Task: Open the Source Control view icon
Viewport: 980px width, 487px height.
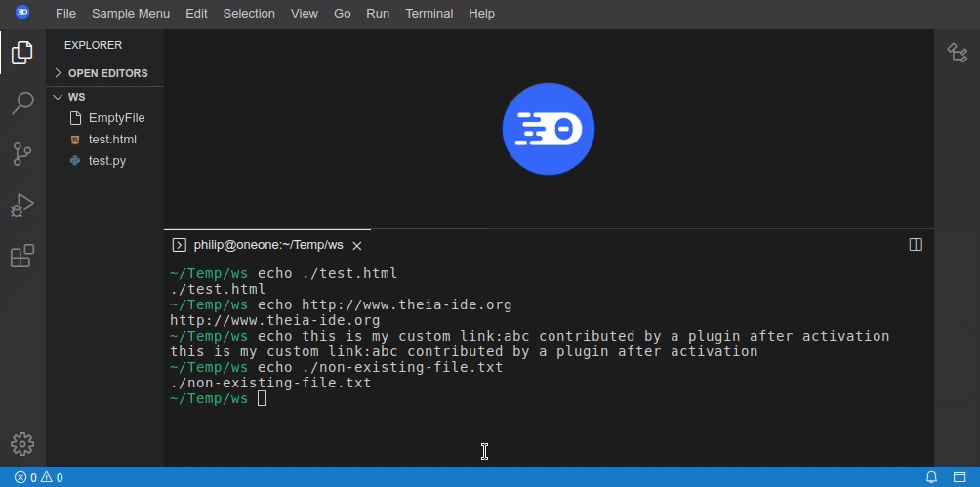Action: pyautogui.click(x=22, y=154)
